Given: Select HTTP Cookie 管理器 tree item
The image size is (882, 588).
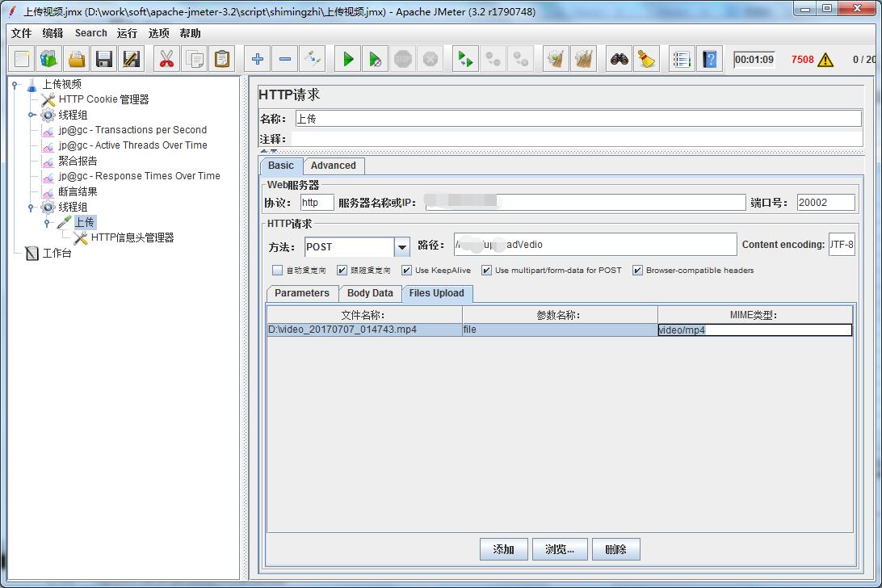Looking at the screenshot, I should click(103, 99).
